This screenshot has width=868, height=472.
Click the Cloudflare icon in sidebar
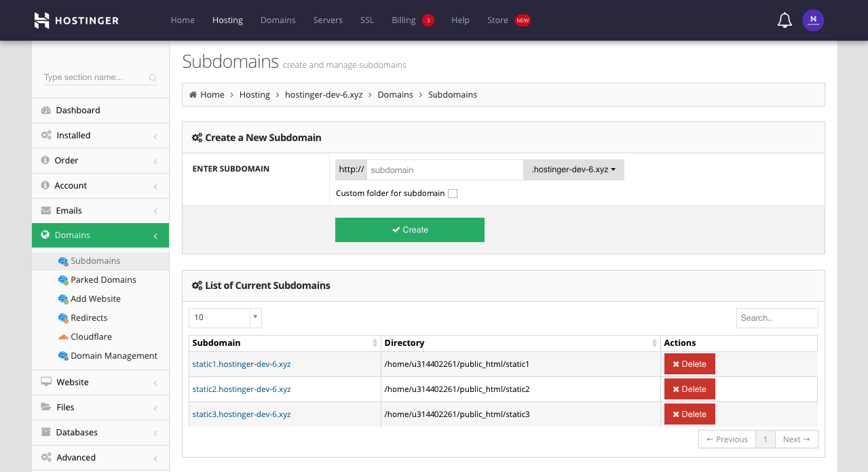(63, 337)
